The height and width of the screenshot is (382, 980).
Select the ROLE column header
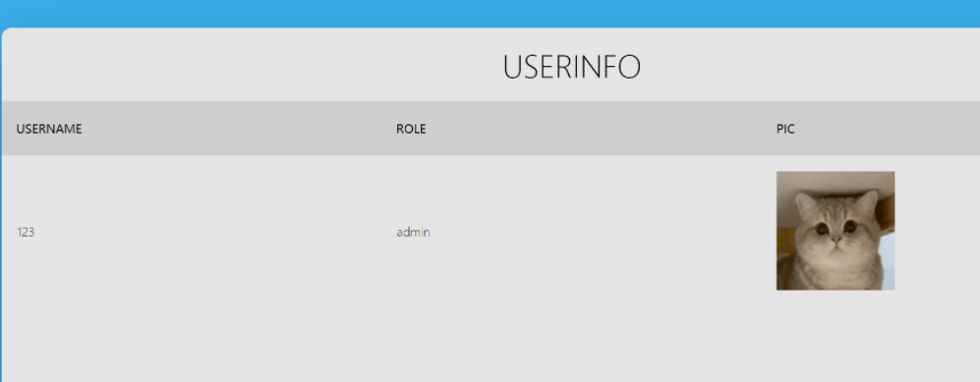411,130
